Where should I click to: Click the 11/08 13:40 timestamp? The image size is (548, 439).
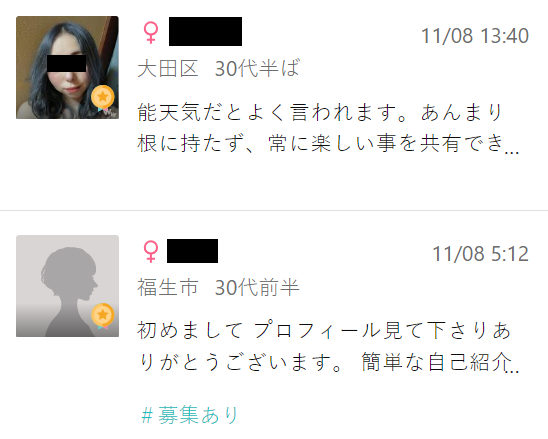click(x=475, y=36)
